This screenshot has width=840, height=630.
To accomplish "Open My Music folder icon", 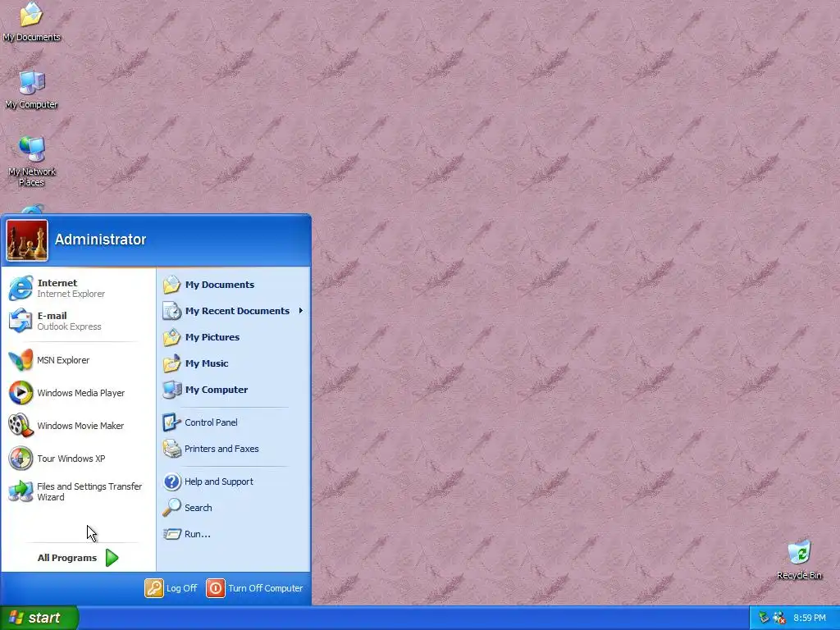I will point(172,363).
